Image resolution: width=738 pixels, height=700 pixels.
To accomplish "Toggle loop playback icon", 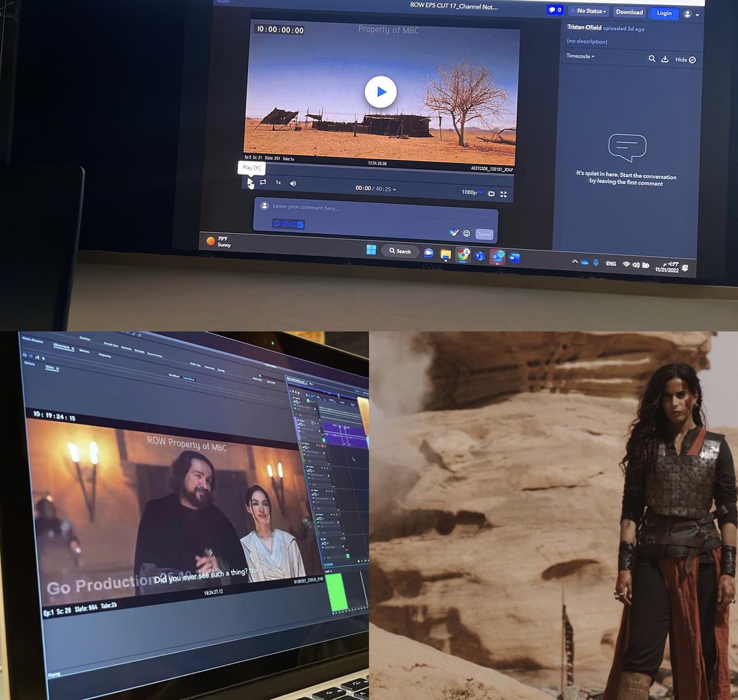I will tap(263, 182).
